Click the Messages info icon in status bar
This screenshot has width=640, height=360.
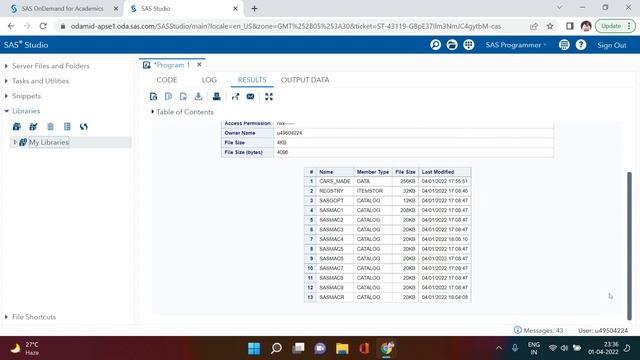pos(518,330)
